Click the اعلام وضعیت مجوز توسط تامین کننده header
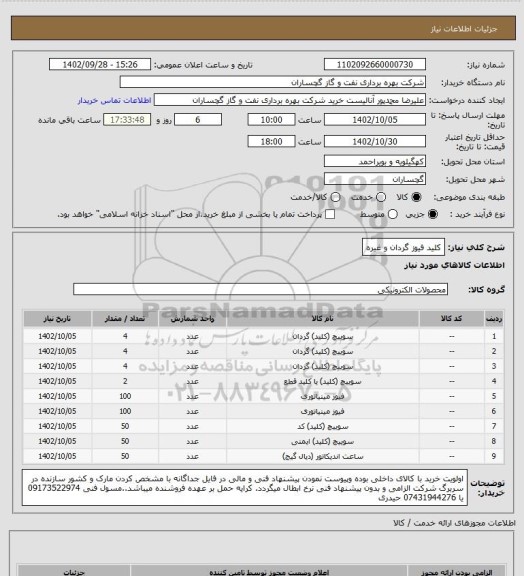The image size is (524, 576). click(x=269, y=572)
